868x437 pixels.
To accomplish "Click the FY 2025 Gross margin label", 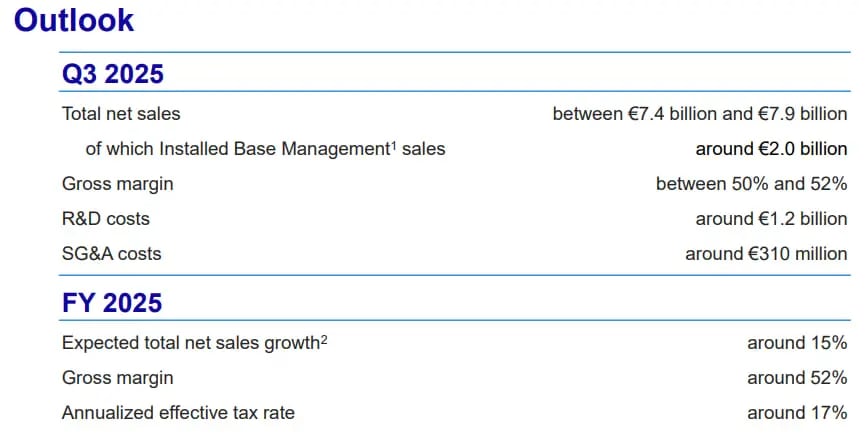I will tap(117, 378).
